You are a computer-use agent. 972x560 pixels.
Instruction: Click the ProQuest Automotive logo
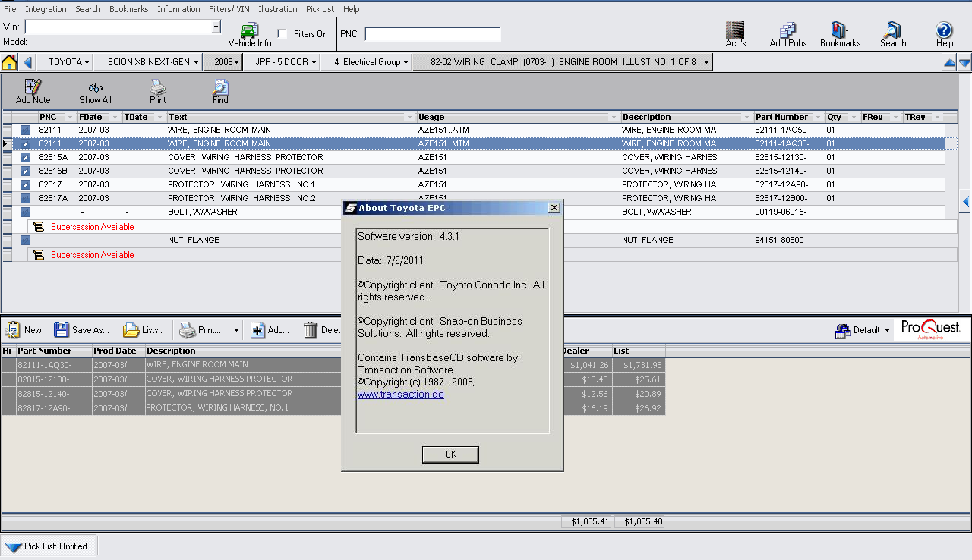(930, 329)
